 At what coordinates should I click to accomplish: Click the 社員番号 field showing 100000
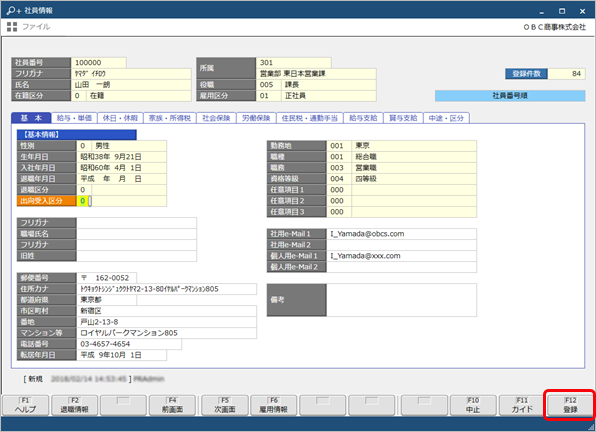tap(98, 63)
